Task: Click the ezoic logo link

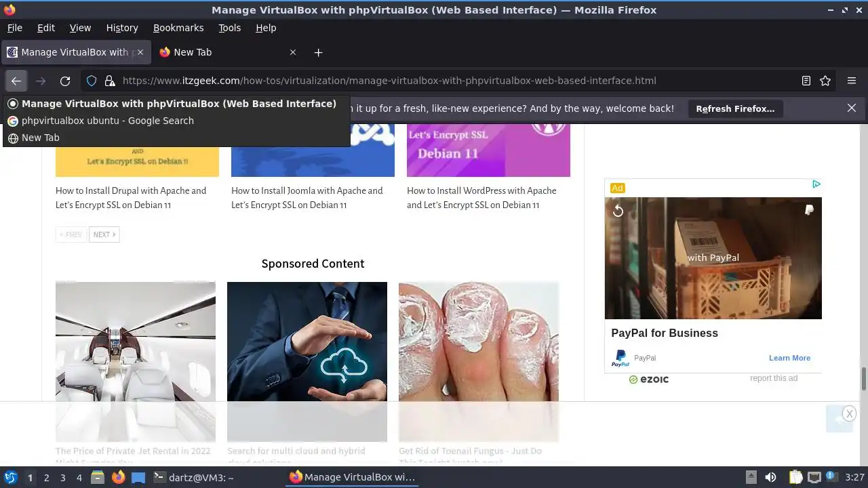Action: tap(649, 380)
